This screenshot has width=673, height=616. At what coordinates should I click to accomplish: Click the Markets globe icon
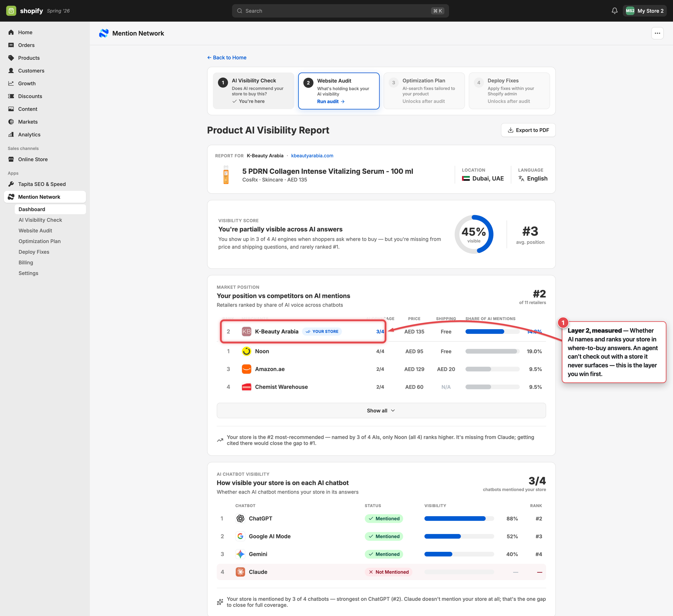coord(11,122)
